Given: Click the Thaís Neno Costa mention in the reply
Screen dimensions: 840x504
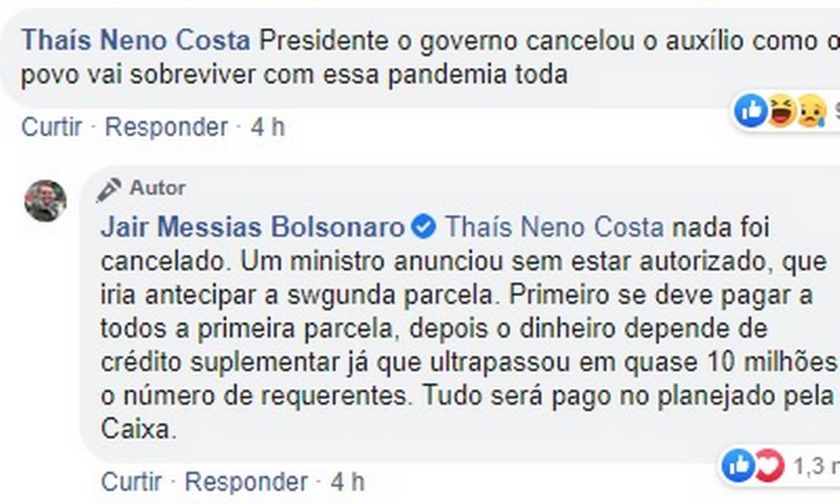Looking at the screenshot, I should point(555,227).
